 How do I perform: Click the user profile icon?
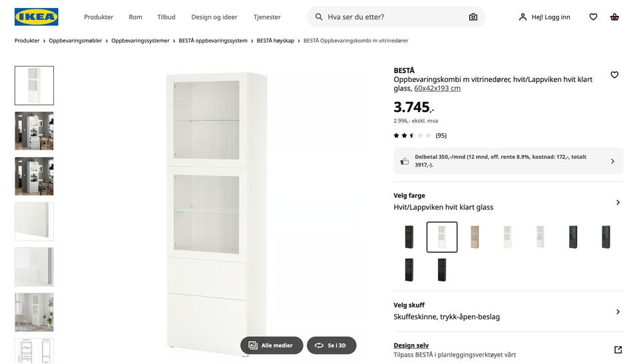523,17
